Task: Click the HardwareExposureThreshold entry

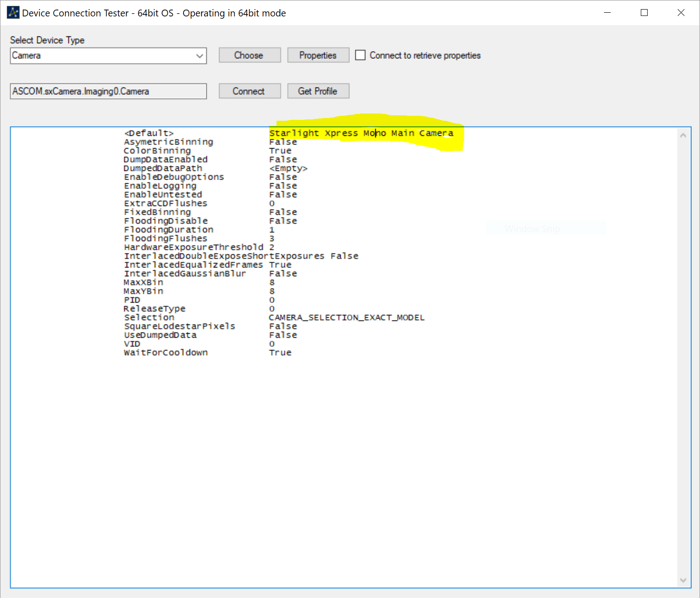Action: [194, 247]
